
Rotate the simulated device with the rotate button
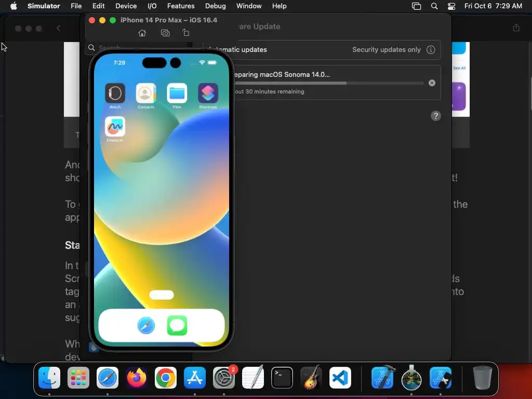click(x=185, y=33)
